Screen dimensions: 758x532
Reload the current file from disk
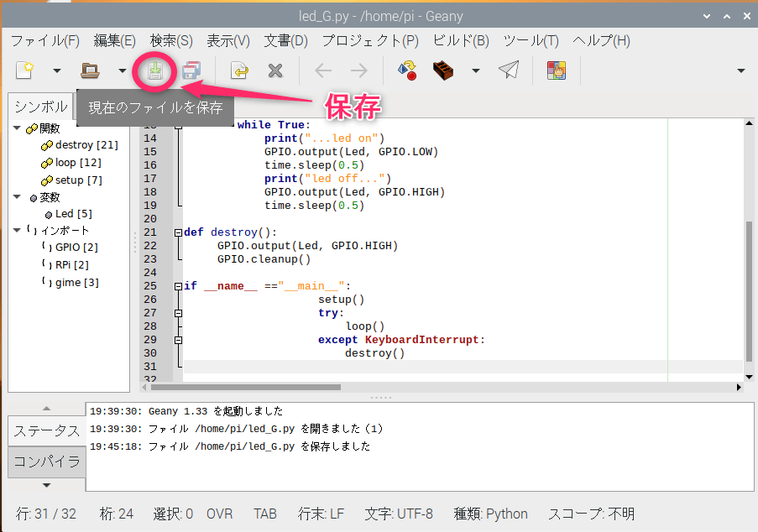[239, 70]
